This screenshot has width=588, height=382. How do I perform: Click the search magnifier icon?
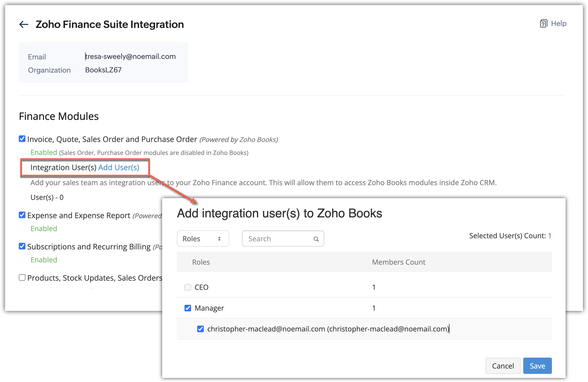316,239
